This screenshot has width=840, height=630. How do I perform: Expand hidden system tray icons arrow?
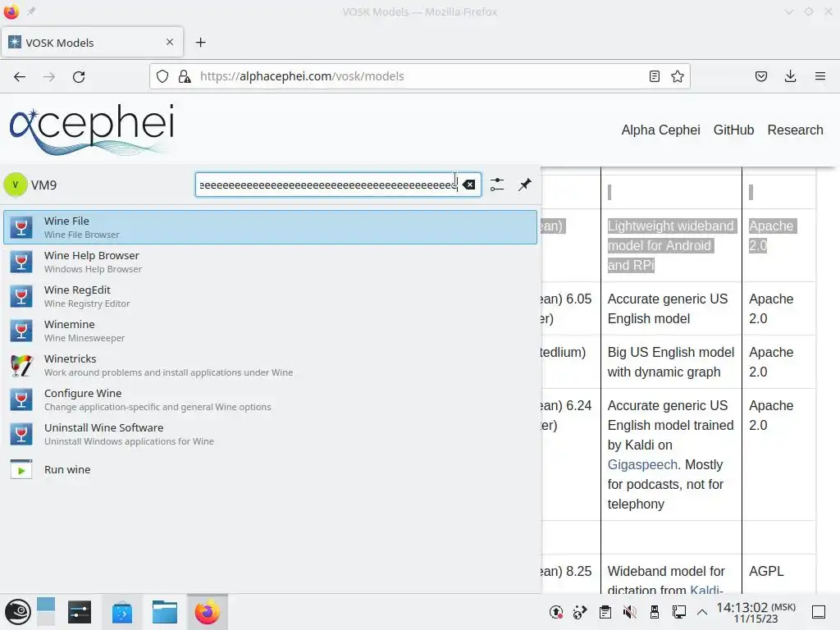coord(702,612)
